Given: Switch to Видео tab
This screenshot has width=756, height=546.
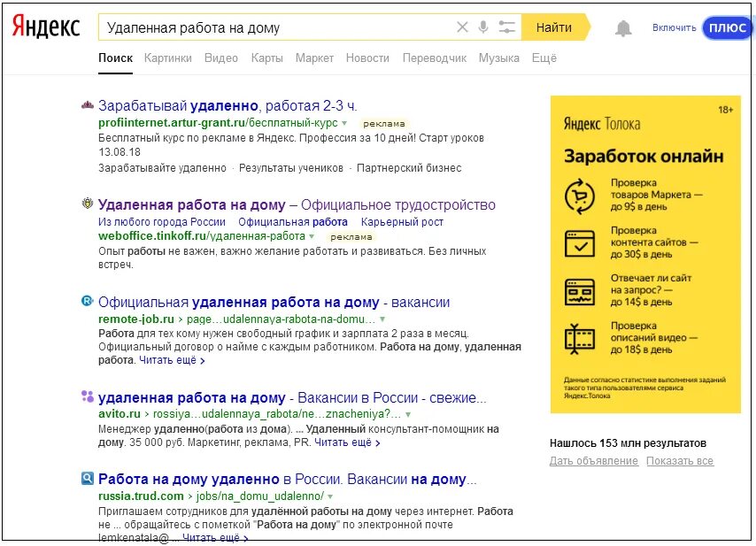Looking at the screenshot, I should tap(220, 58).
